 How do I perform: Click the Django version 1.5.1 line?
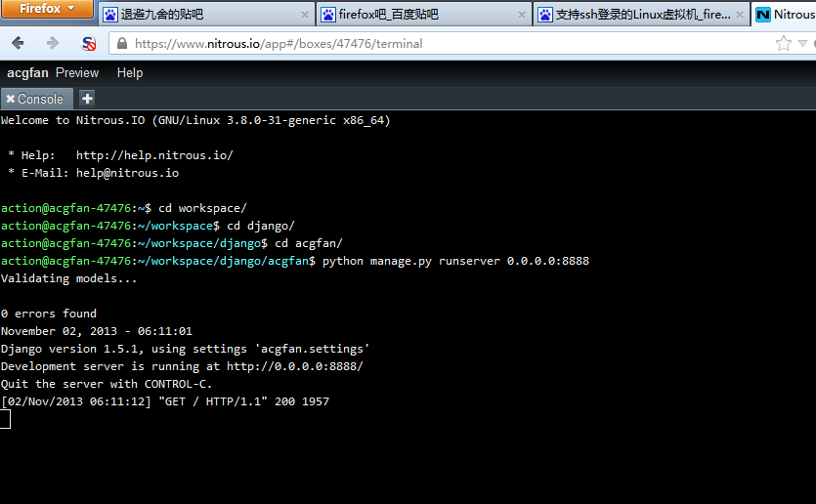coord(185,349)
